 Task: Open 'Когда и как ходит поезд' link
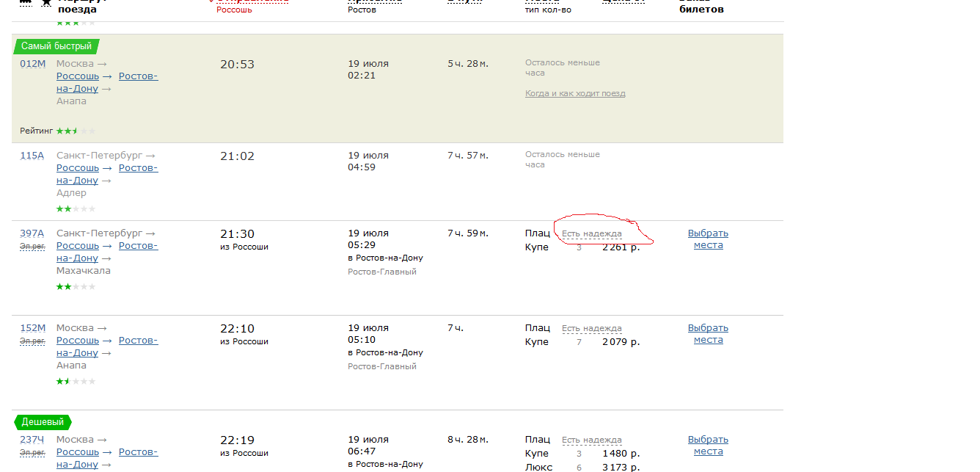(575, 93)
